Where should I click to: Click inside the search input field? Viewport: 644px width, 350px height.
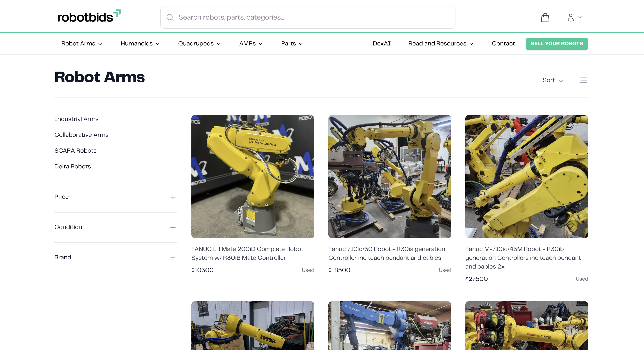tap(275, 17)
